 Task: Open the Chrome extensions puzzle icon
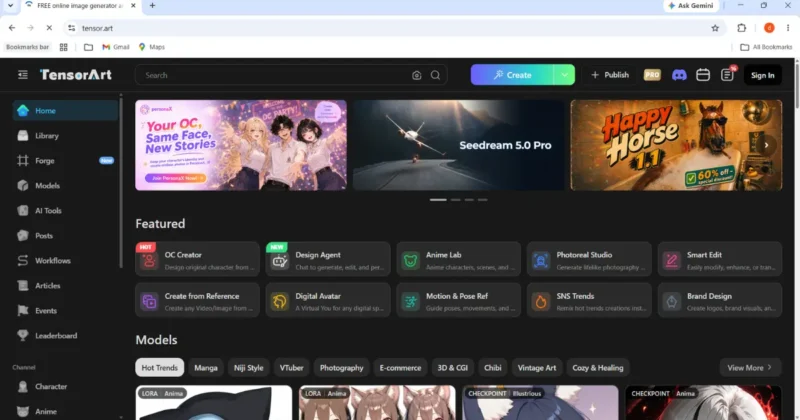[741, 28]
